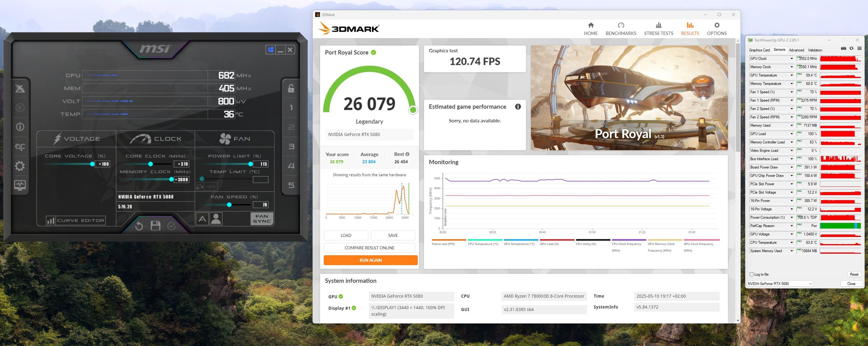Select Afterburner profile slot 3
Viewport: 868px width, 346px height.
tap(291, 147)
